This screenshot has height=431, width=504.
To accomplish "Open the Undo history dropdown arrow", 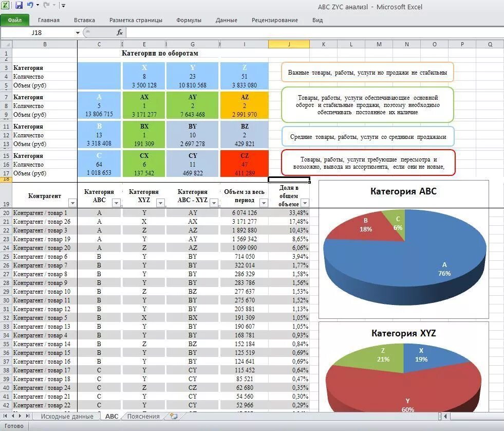I will pos(38,6).
